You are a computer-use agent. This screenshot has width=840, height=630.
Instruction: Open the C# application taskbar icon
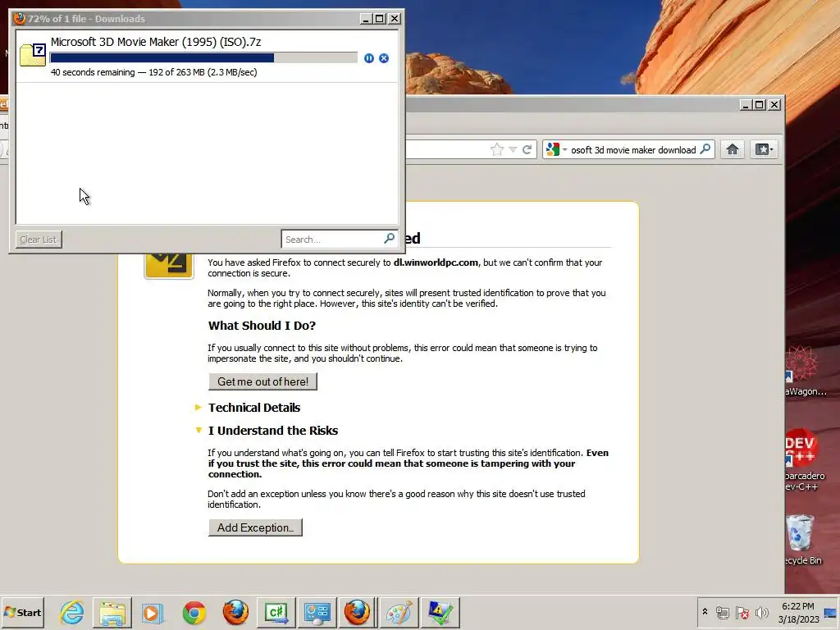276,612
